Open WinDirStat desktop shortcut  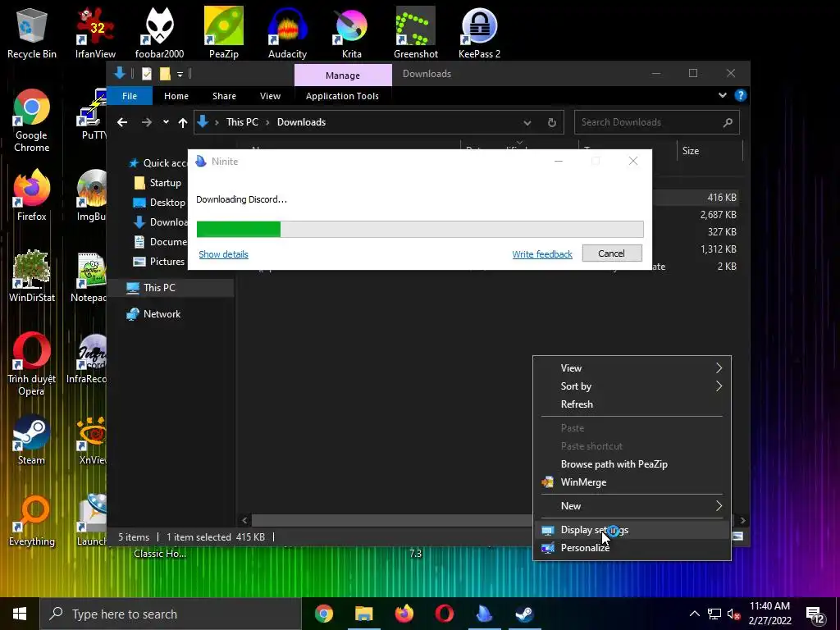32,277
